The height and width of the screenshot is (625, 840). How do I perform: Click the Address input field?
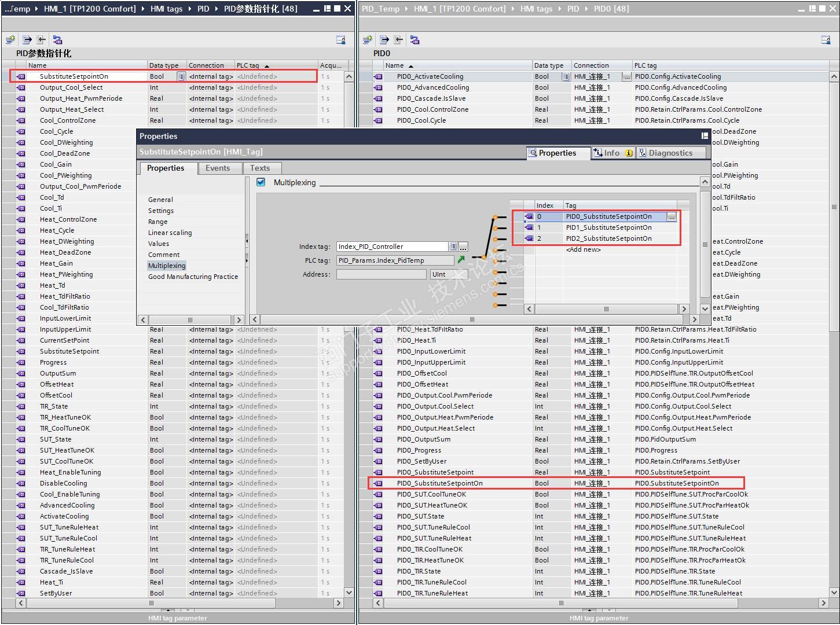point(381,274)
